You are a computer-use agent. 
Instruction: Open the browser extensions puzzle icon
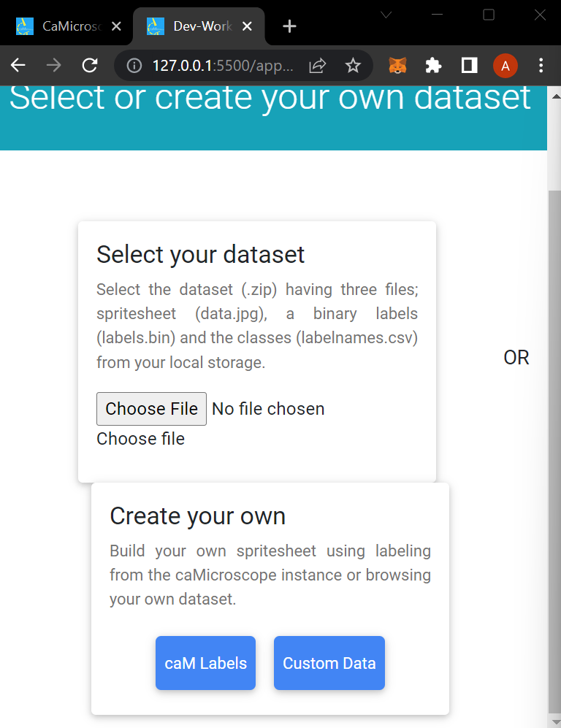(x=433, y=66)
